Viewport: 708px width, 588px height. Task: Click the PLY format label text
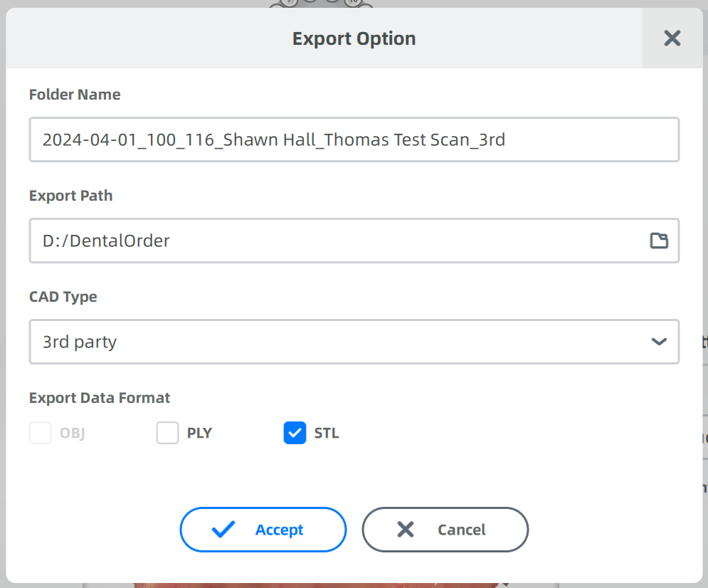point(199,433)
